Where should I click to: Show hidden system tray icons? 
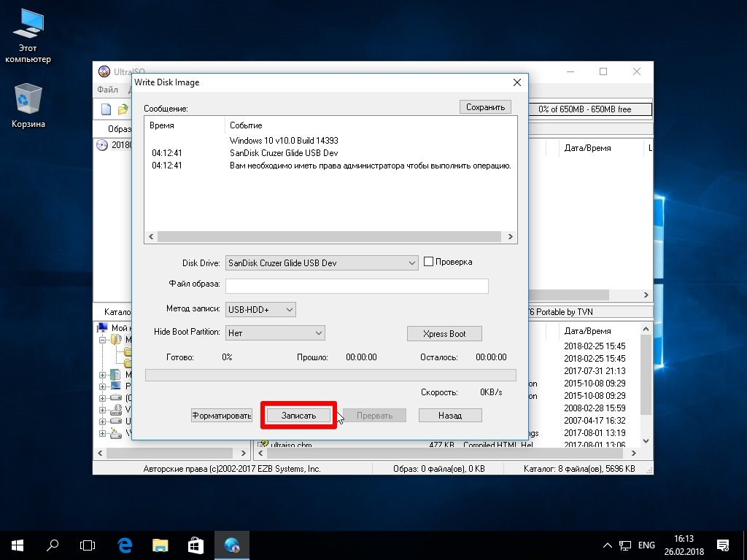pos(608,545)
